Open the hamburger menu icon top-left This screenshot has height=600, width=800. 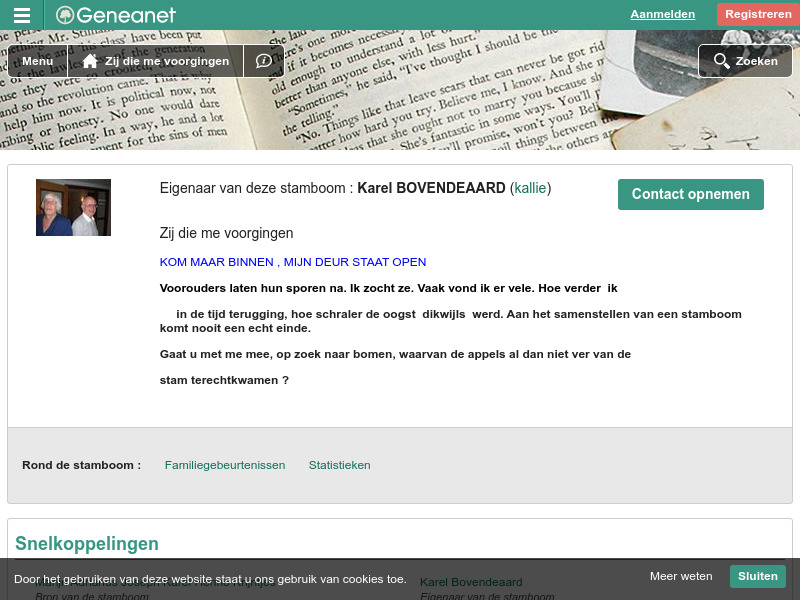(22, 14)
